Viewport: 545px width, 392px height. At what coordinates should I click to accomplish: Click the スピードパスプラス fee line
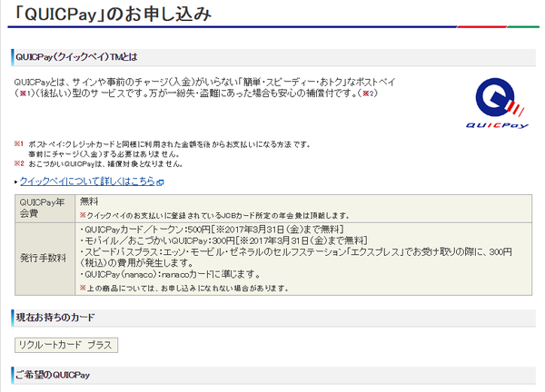point(296,258)
